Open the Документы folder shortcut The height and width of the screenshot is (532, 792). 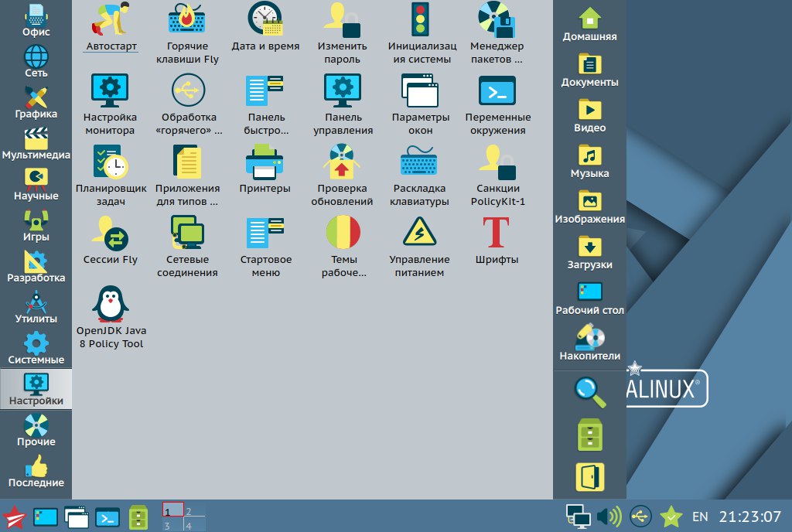click(x=589, y=70)
